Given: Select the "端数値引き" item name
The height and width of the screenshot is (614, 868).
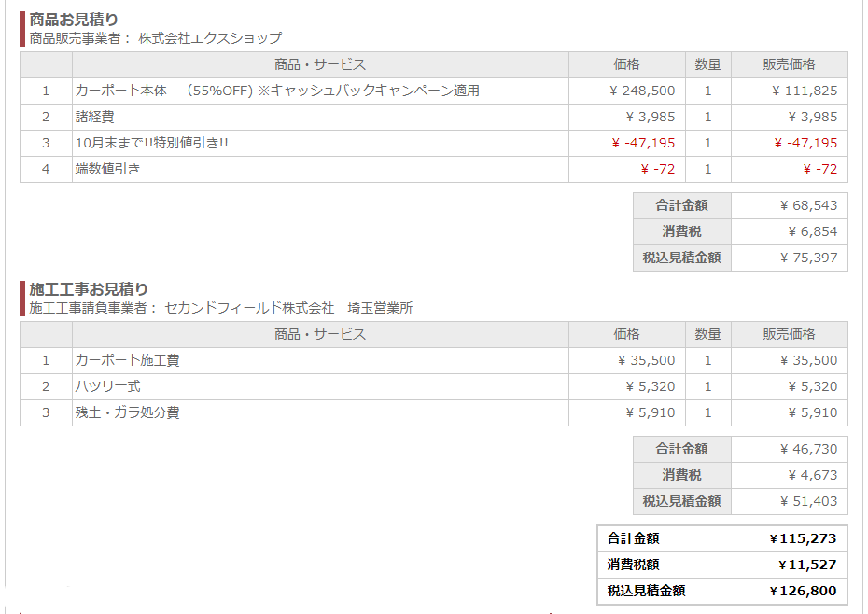Looking at the screenshot, I should tap(108, 169).
